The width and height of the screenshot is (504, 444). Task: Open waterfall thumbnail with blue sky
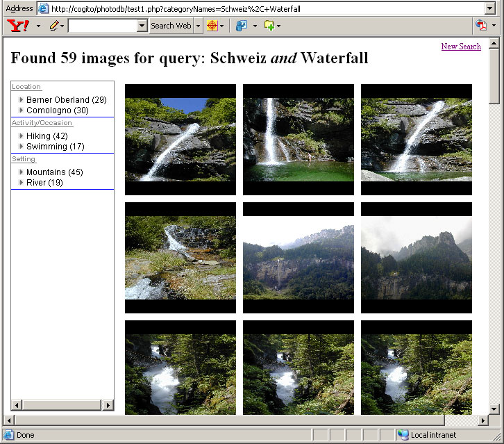tap(180, 140)
